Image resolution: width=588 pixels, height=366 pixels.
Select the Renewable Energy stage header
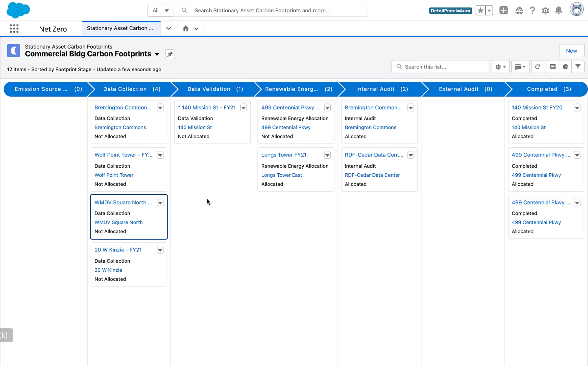[299, 89]
